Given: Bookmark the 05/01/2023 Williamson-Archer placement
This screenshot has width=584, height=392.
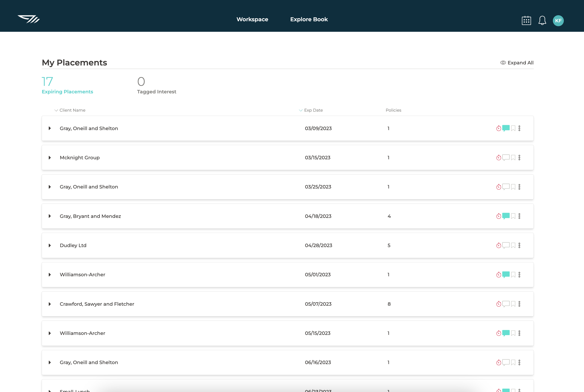Looking at the screenshot, I should click(513, 275).
